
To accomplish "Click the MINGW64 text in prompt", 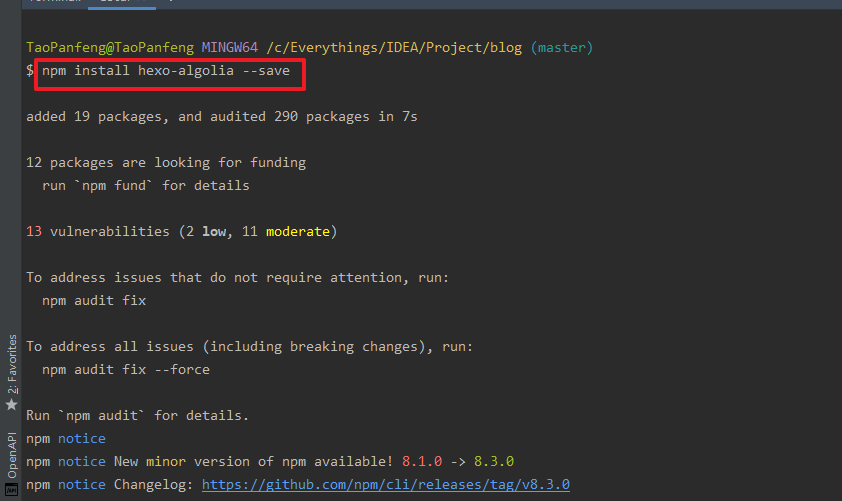I will pyautogui.click(x=229, y=47).
